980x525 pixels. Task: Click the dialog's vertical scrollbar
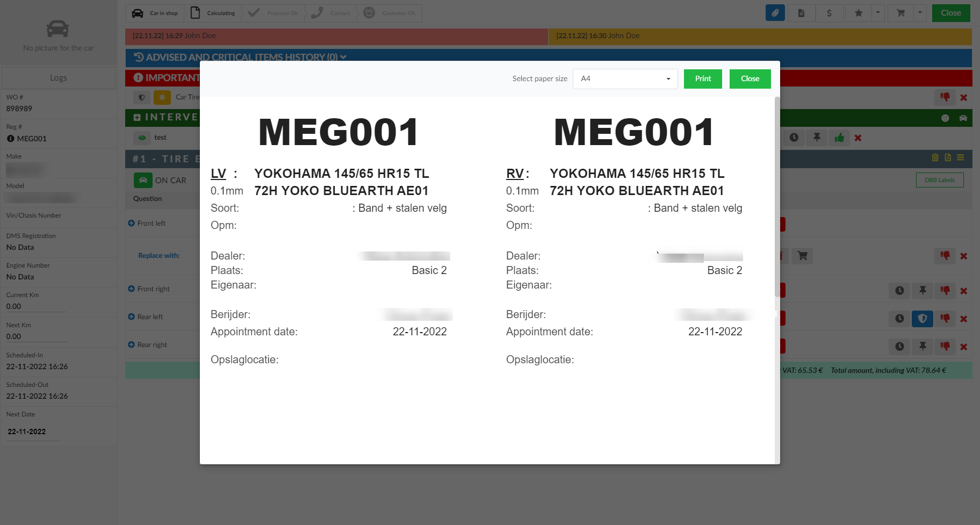pos(777,197)
